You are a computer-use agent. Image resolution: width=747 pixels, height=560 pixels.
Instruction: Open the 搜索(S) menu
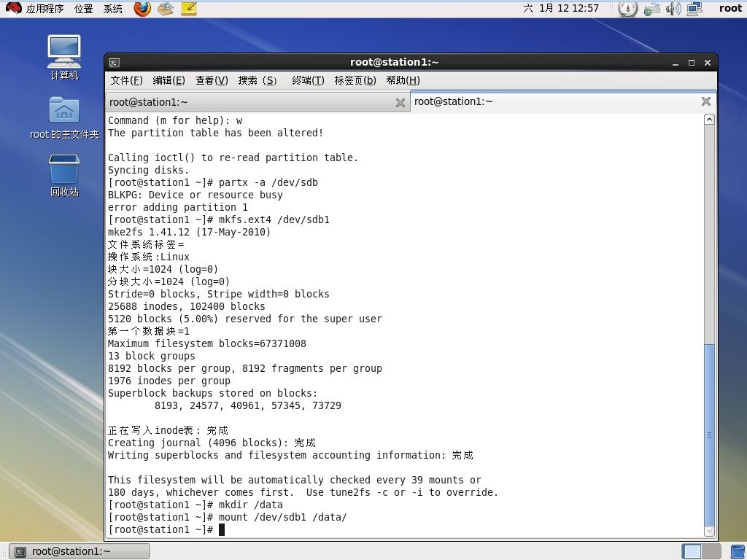(x=258, y=80)
